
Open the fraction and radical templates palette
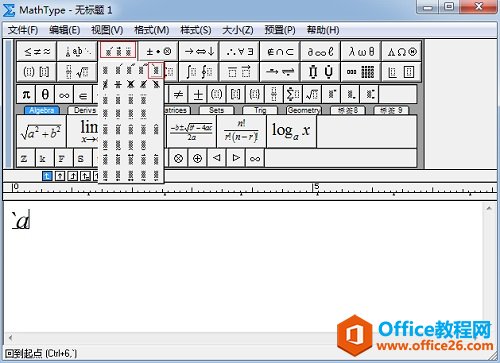click(x=77, y=72)
